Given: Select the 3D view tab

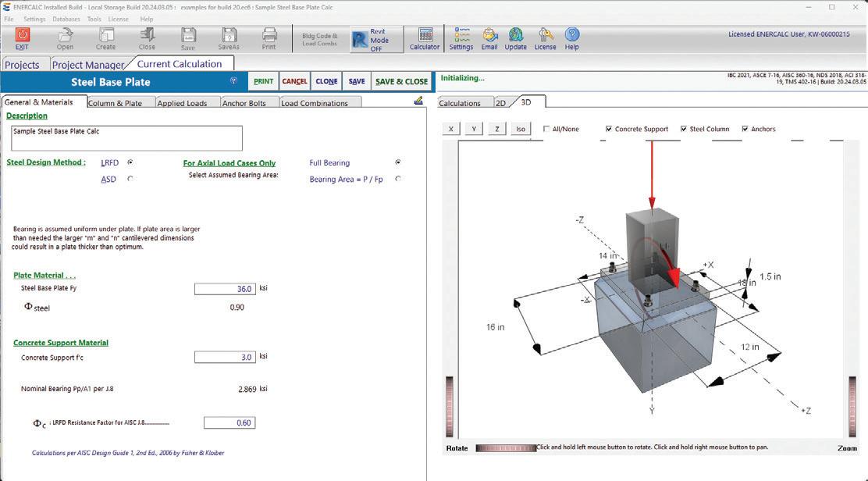Looking at the screenshot, I should (526, 102).
